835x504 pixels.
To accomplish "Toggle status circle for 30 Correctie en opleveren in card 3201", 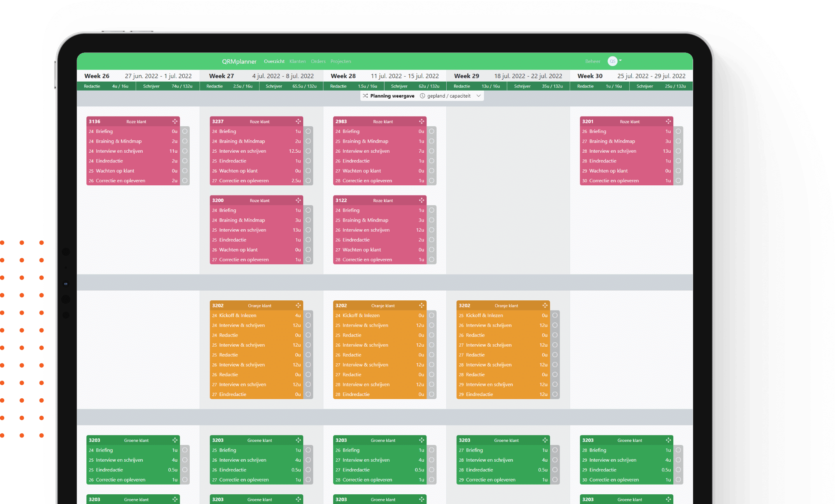I will tap(678, 181).
